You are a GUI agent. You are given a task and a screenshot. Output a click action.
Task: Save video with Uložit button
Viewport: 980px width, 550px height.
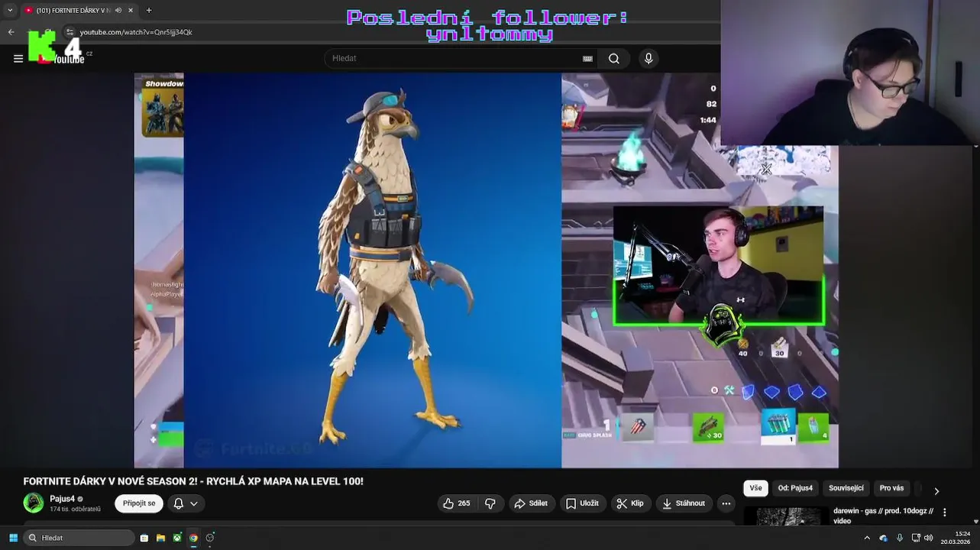(x=583, y=503)
